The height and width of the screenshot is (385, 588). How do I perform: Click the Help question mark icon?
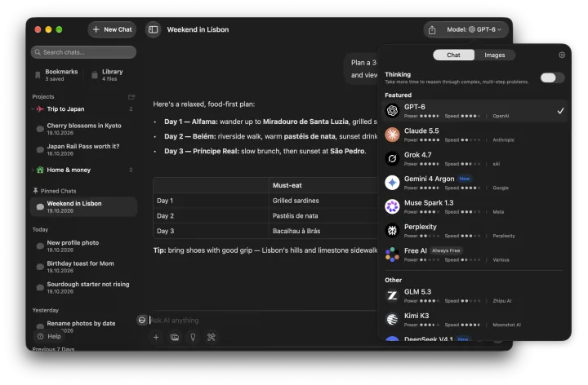[41, 336]
